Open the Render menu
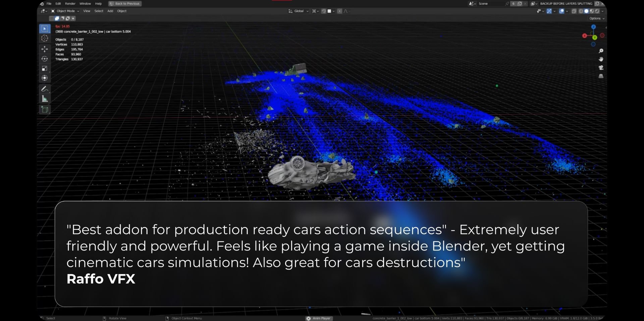The image size is (644, 321). coord(70,4)
